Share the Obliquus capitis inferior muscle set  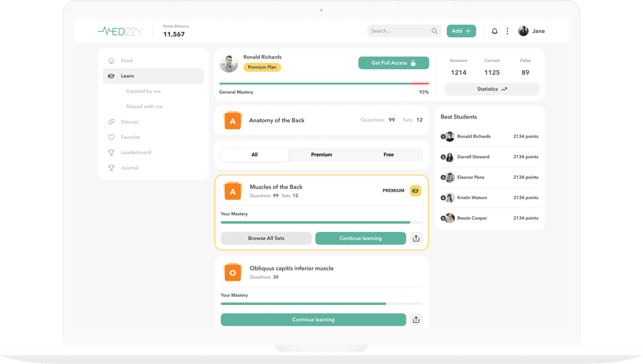pyautogui.click(x=416, y=320)
